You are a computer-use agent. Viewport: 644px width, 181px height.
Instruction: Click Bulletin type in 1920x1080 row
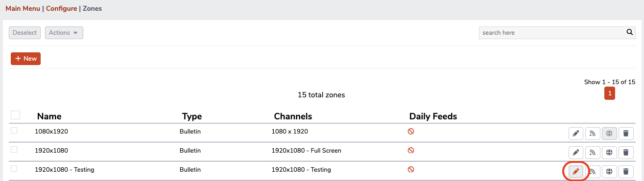[x=190, y=151]
